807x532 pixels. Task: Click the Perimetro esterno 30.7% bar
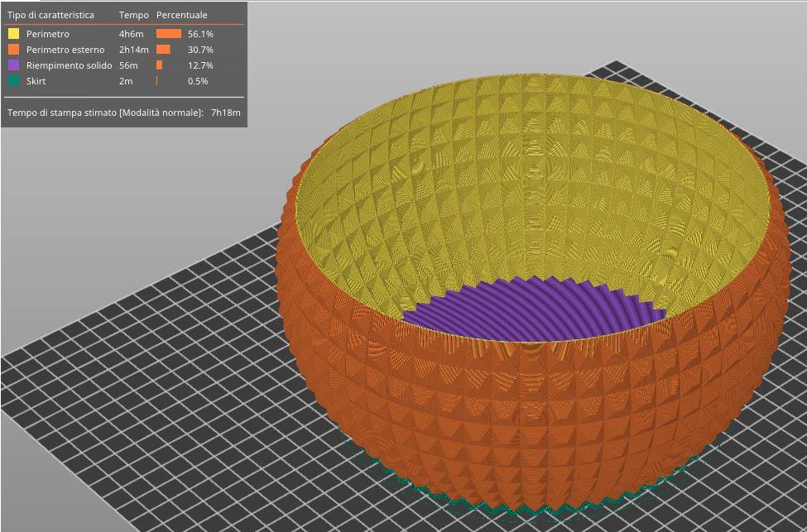[x=163, y=50]
